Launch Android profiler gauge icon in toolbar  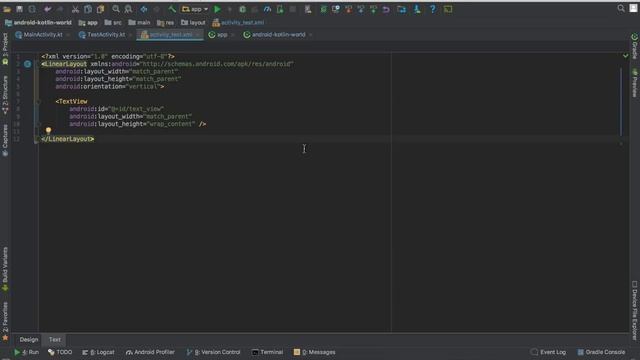[x=267, y=9]
